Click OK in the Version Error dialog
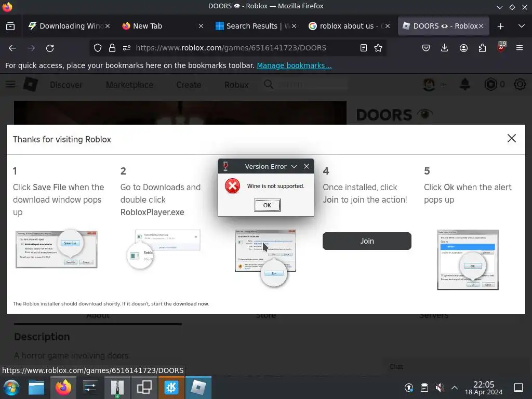 click(267, 205)
